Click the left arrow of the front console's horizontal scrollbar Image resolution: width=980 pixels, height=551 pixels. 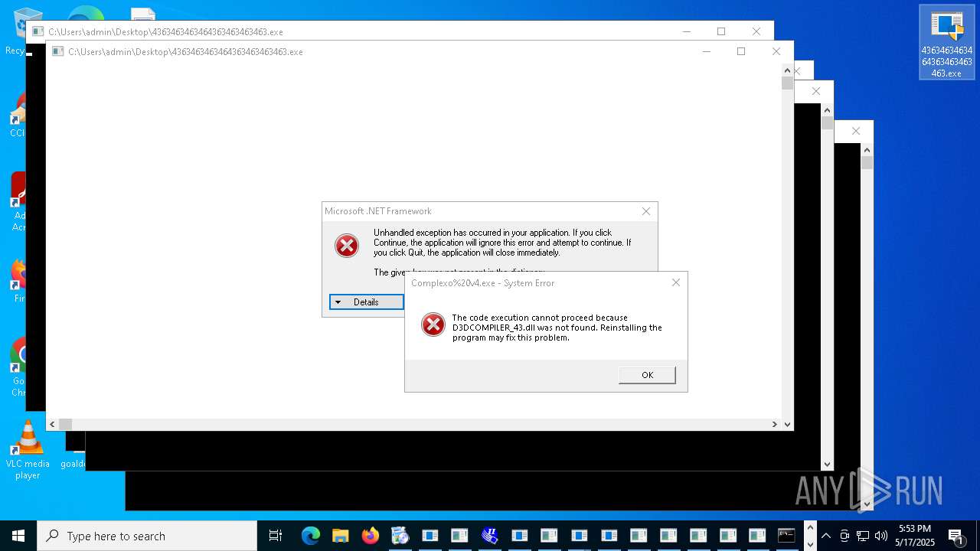pyautogui.click(x=52, y=424)
